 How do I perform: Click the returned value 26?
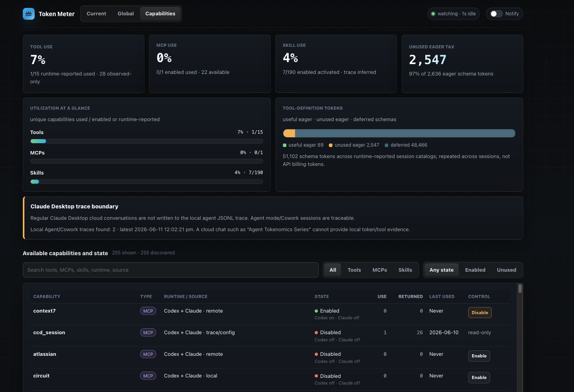420,332
